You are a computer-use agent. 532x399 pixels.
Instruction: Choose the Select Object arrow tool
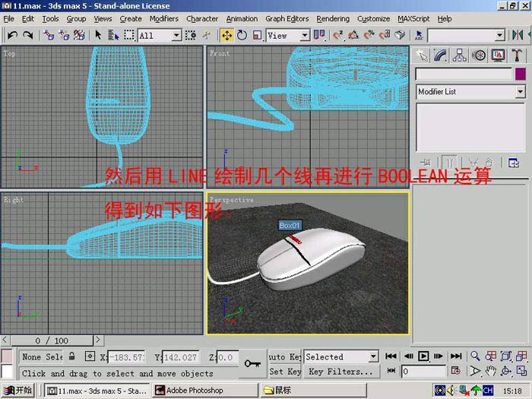coord(98,35)
